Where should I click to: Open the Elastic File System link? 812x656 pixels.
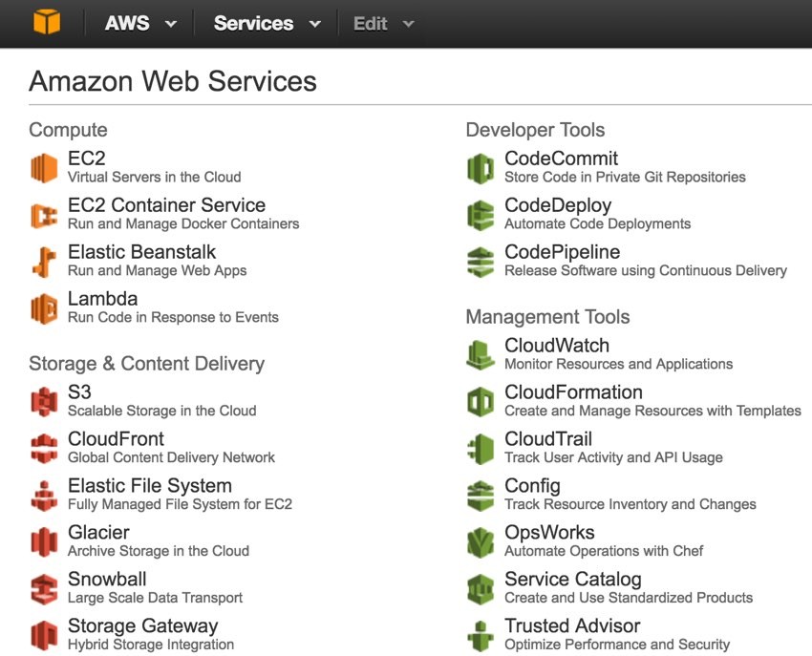(150, 486)
